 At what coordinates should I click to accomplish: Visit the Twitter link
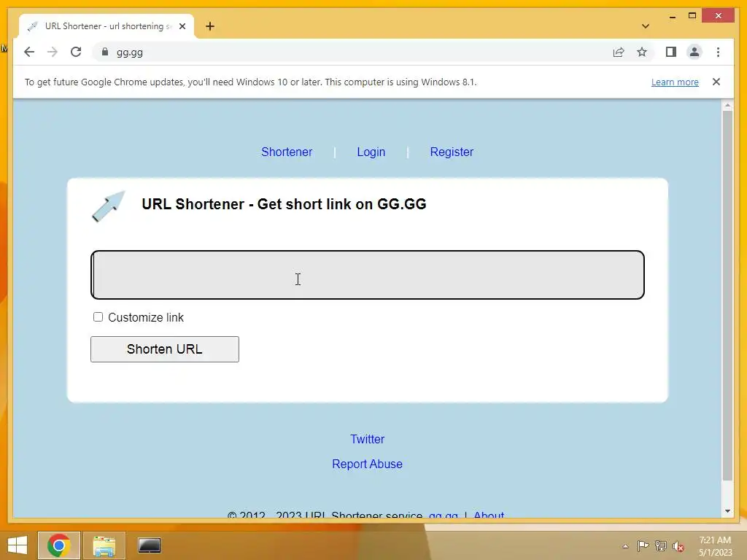pyautogui.click(x=368, y=439)
